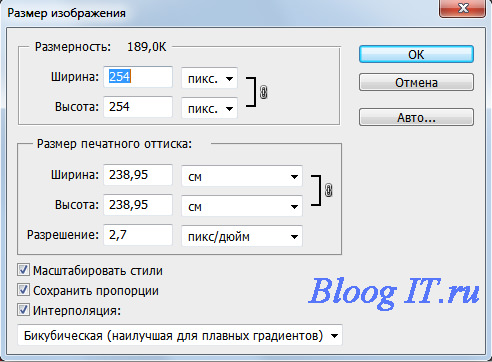The height and width of the screenshot is (362, 492).
Task: Click the Размерность: 189,0K label
Action: 100,47
